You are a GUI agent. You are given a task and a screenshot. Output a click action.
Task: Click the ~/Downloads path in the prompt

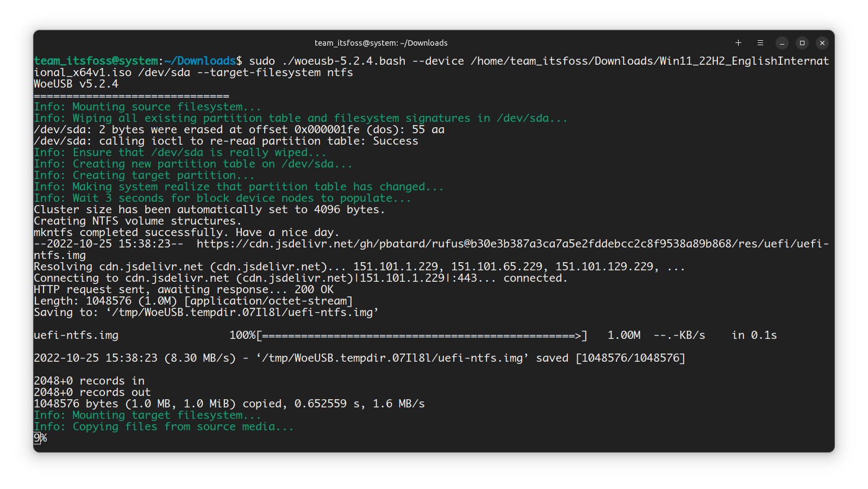pos(200,61)
